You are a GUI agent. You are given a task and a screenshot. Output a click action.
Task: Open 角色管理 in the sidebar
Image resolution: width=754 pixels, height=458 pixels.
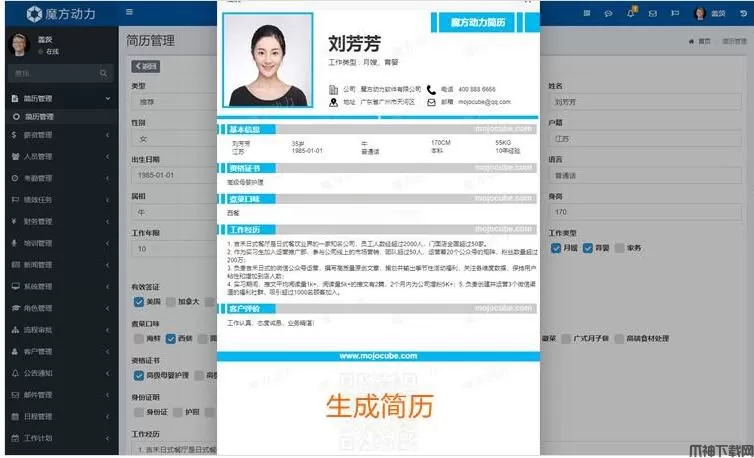coord(62,308)
